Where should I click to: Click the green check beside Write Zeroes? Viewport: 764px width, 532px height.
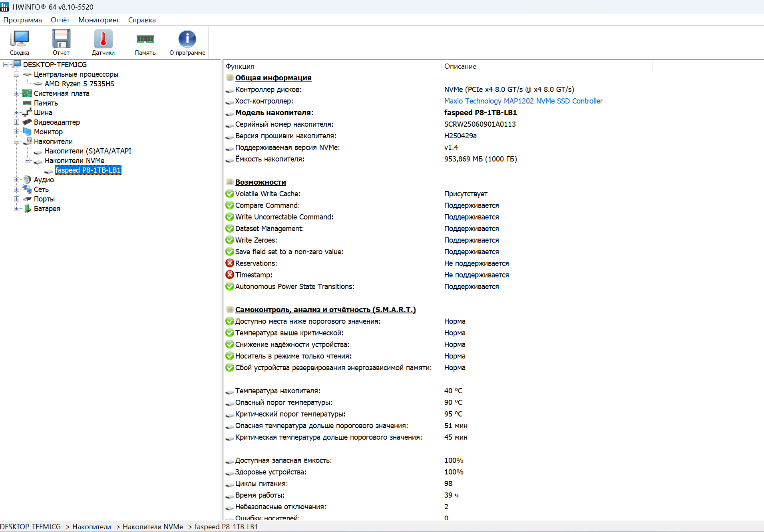230,240
